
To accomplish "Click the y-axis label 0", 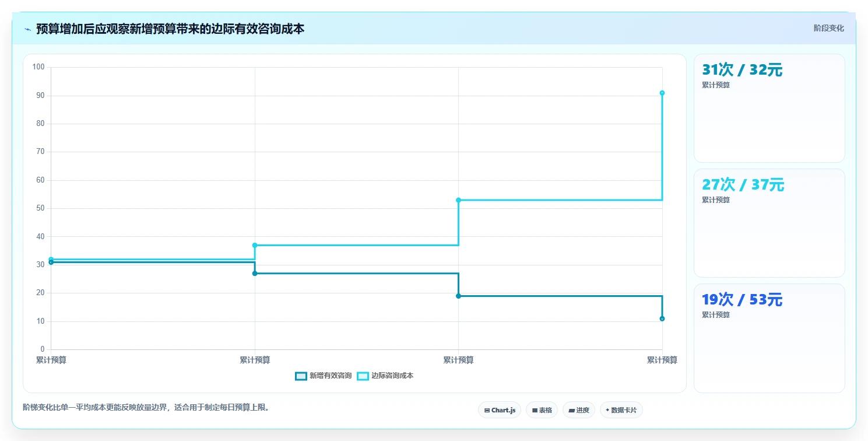I will tap(43, 349).
